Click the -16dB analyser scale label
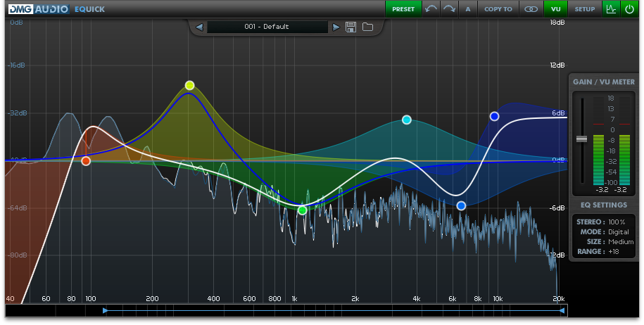Screen dimensions: 644x325 [x=16, y=65]
